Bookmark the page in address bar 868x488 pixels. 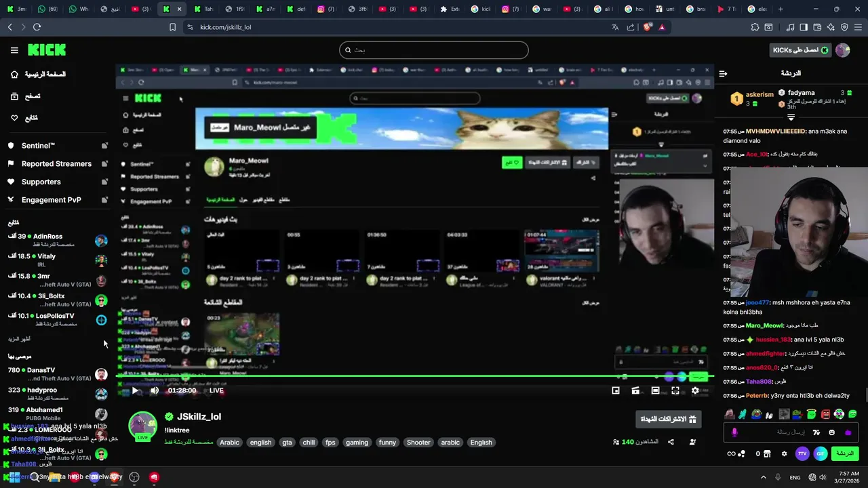tap(172, 27)
